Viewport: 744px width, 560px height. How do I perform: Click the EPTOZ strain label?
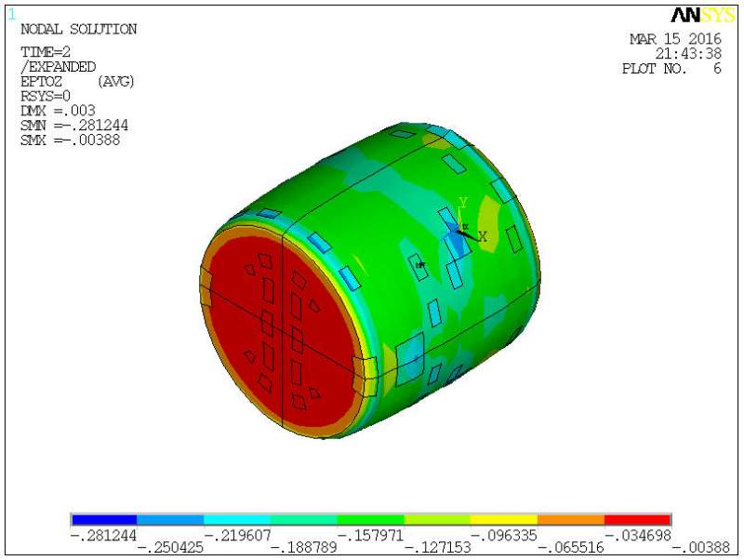pyautogui.click(x=41, y=82)
